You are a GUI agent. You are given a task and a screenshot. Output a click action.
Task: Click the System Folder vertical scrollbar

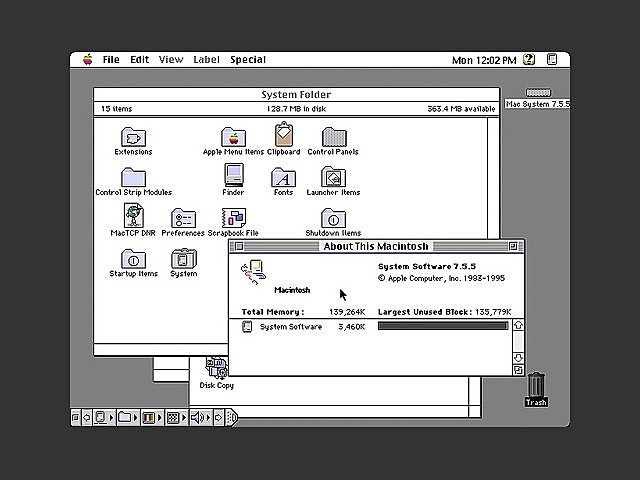pyautogui.click(x=493, y=178)
